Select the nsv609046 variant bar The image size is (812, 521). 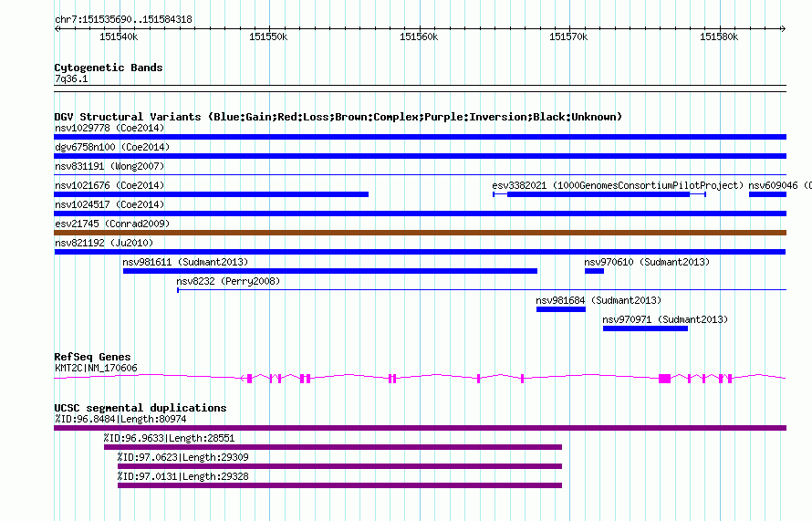tap(767, 194)
